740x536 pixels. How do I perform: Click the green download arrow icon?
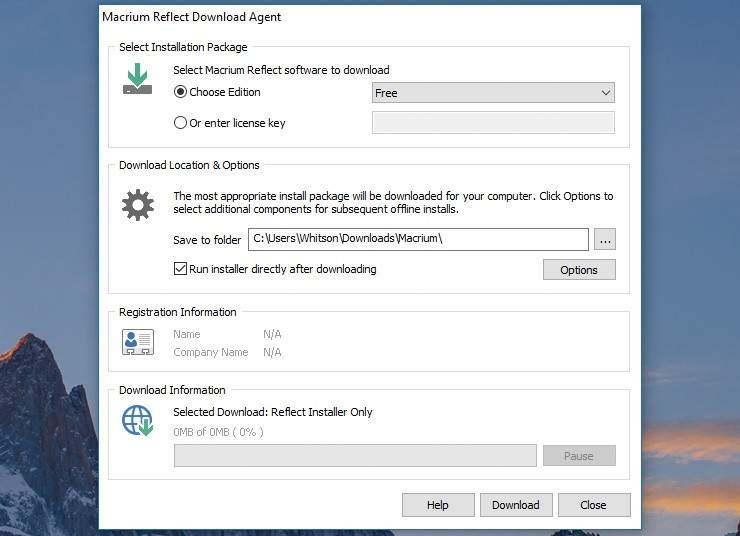[x=137, y=79]
